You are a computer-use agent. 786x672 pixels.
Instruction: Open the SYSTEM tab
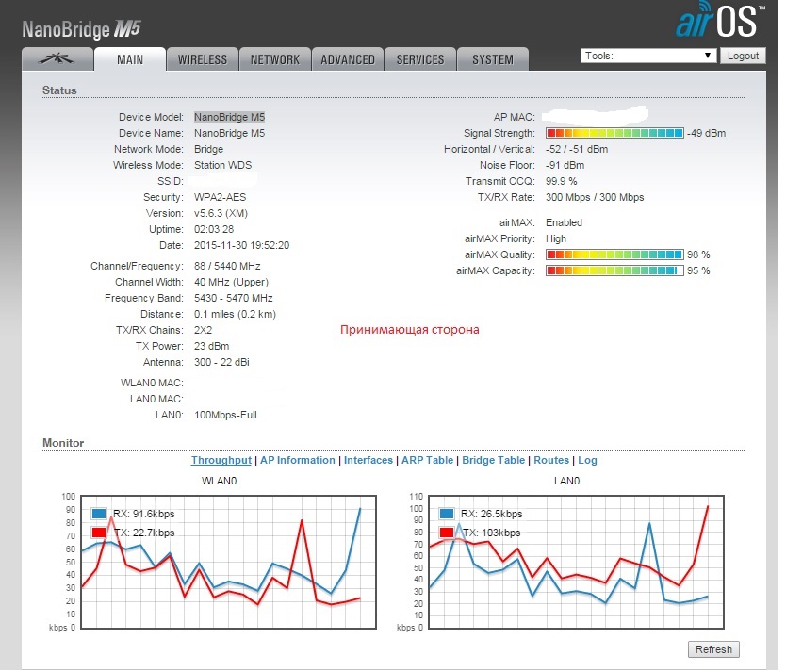pyautogui.click(x=493, y=59)
